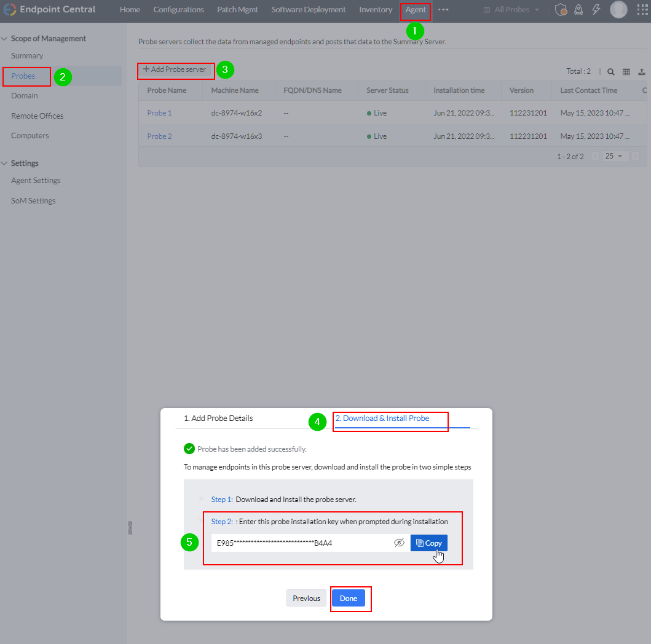
Task: Open the rocket quick launch icon
Action: click(x=578, y=9)
